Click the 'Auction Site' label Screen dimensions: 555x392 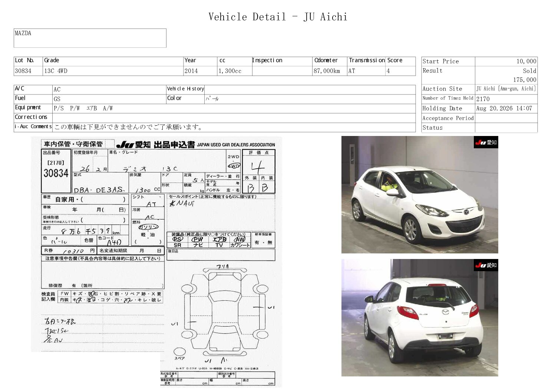click(x=442, y=89)
